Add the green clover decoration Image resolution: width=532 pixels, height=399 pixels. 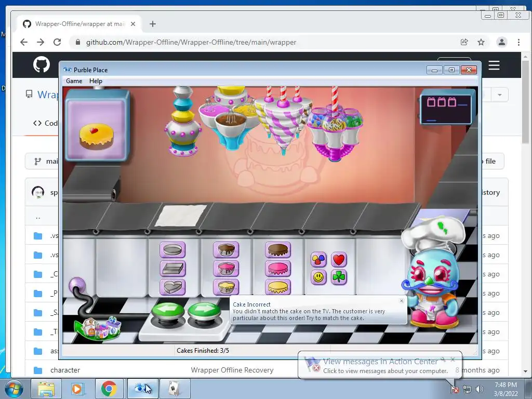339,277
